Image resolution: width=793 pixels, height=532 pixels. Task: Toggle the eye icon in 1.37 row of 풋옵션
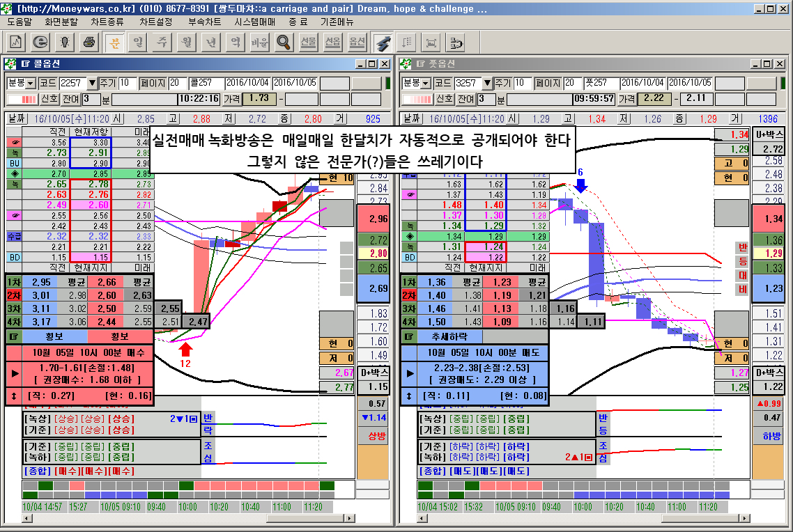click(x=409, y=194)
